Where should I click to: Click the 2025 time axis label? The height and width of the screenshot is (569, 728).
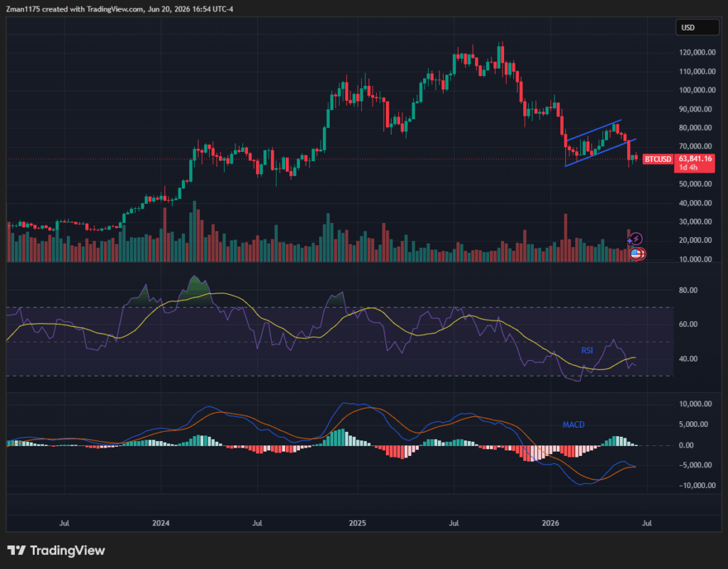point(357,523)
